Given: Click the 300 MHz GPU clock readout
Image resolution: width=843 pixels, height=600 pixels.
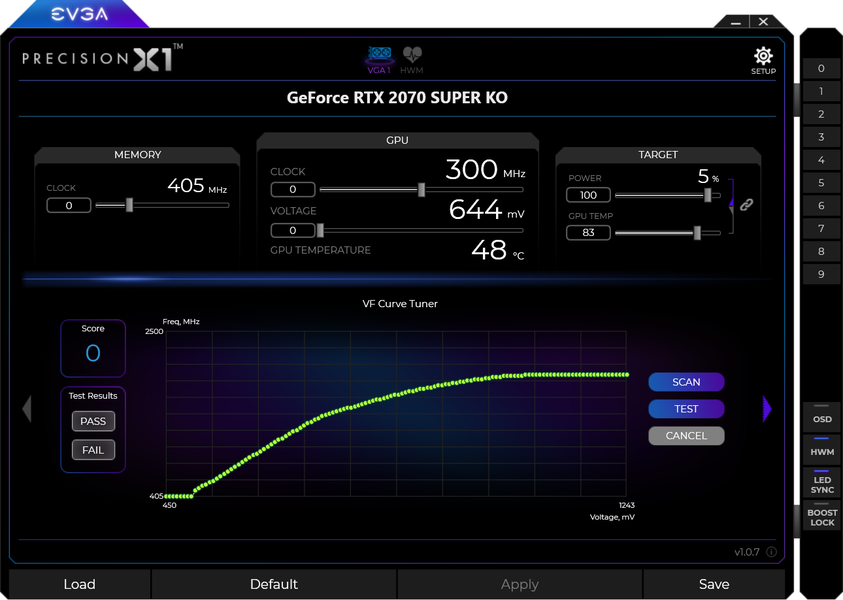Looking at the screenshot, I should (x=485, y=170).
